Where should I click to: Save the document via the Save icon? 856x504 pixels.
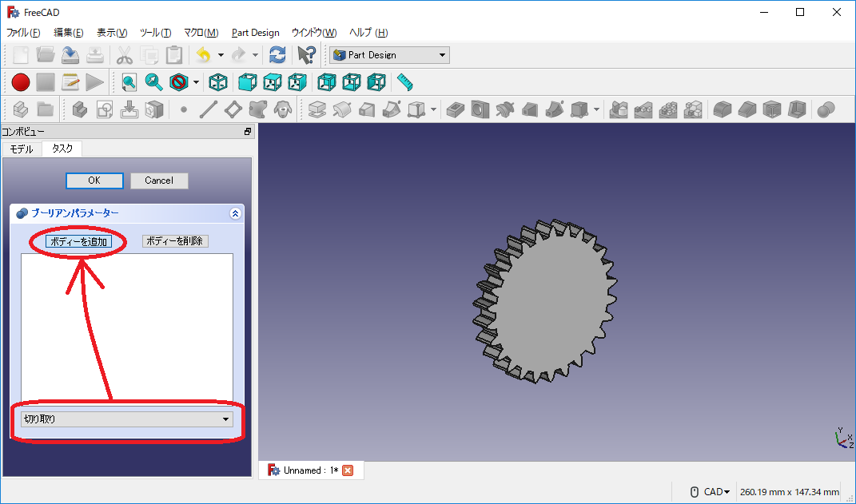coord(70,55)
